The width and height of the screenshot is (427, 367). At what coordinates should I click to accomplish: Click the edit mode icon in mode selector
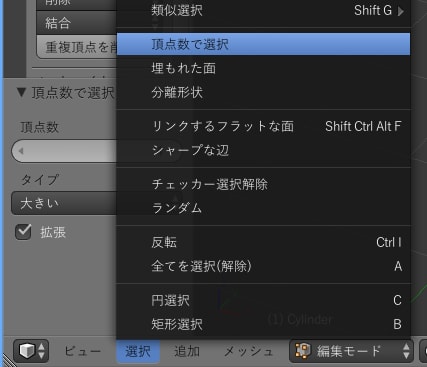pyautogui.click(x=302, y=351)
